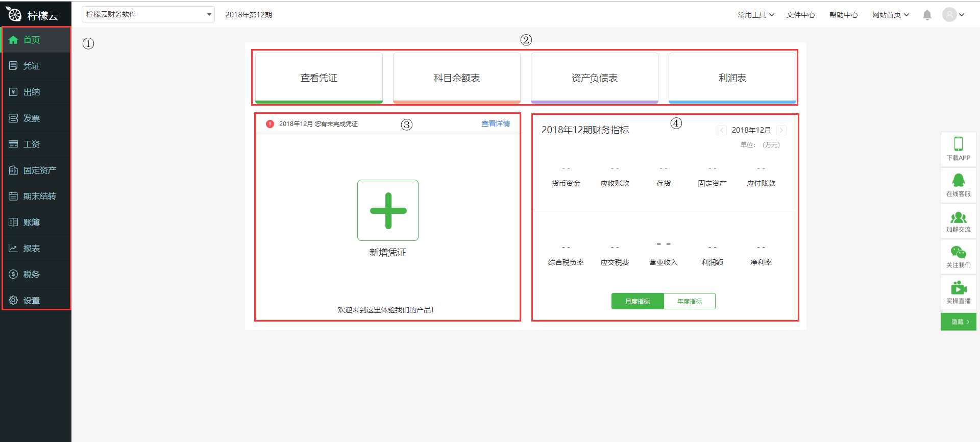Hide the floating side panel (隐藏)
Image resolution: width=980 pixels, height=442 pixels.
click(x=958, y=322)
